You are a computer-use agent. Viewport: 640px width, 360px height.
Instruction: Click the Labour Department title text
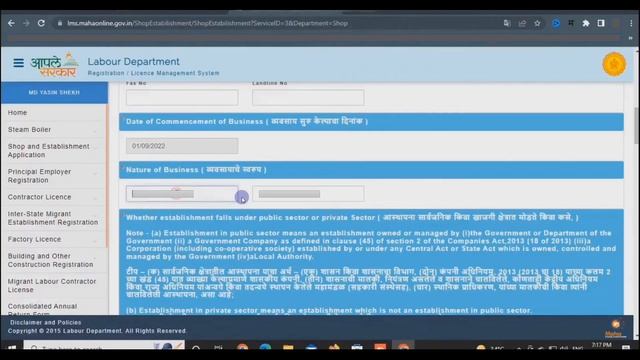(133, 62)
